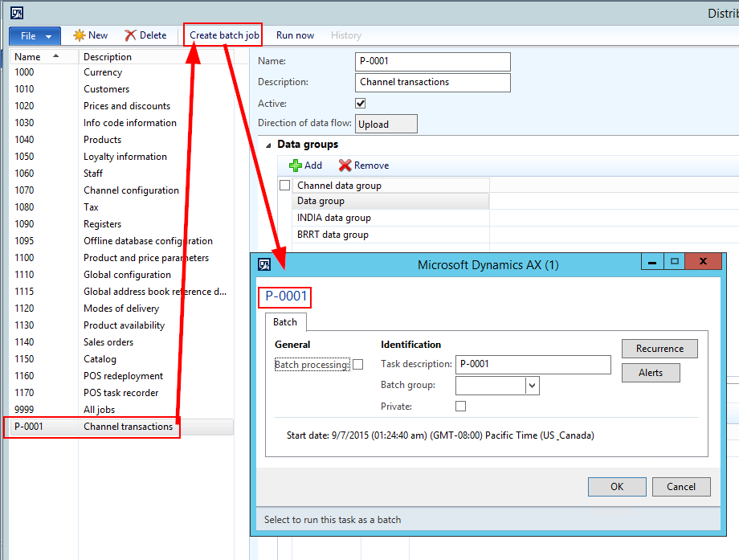This screenshot has width=739, height=560.
Task: Select the 1040 Products row
Action: tap(121, 140)
